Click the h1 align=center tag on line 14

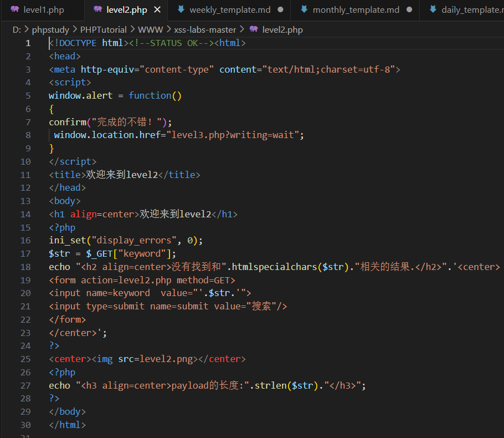[x=94, y=215]
